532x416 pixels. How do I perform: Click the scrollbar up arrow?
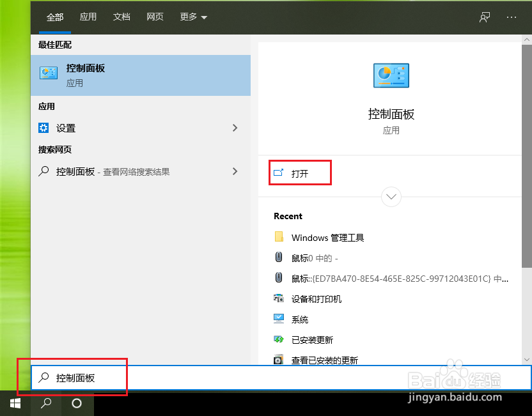tap(527, 40)
